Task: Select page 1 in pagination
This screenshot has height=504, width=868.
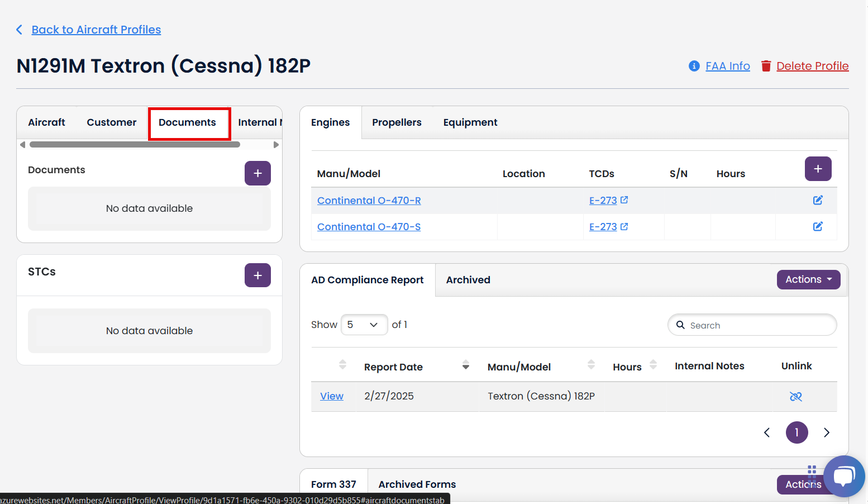Action: click(797, 432)
